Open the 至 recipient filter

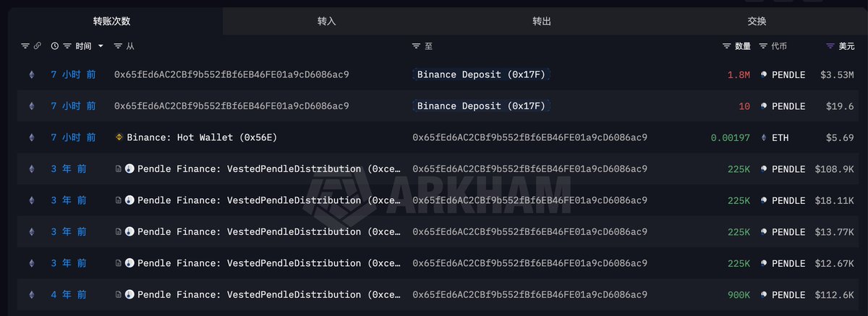tap(417, 46)
